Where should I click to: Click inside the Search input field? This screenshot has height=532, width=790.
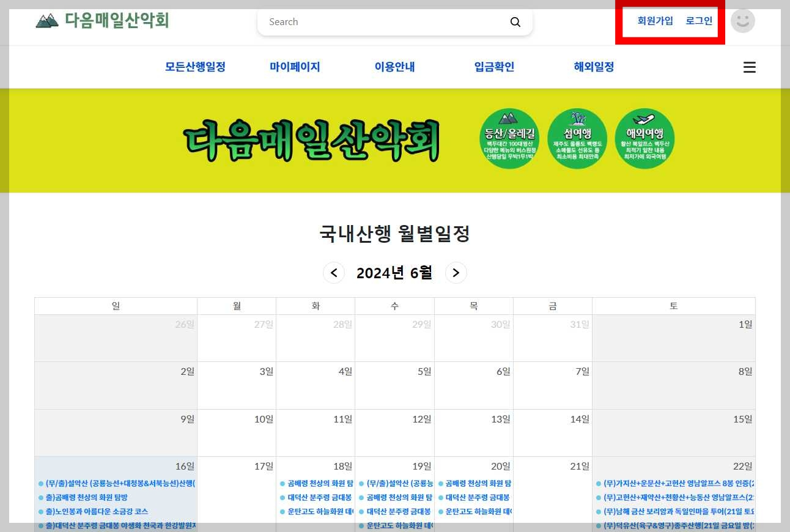point(367,21)
